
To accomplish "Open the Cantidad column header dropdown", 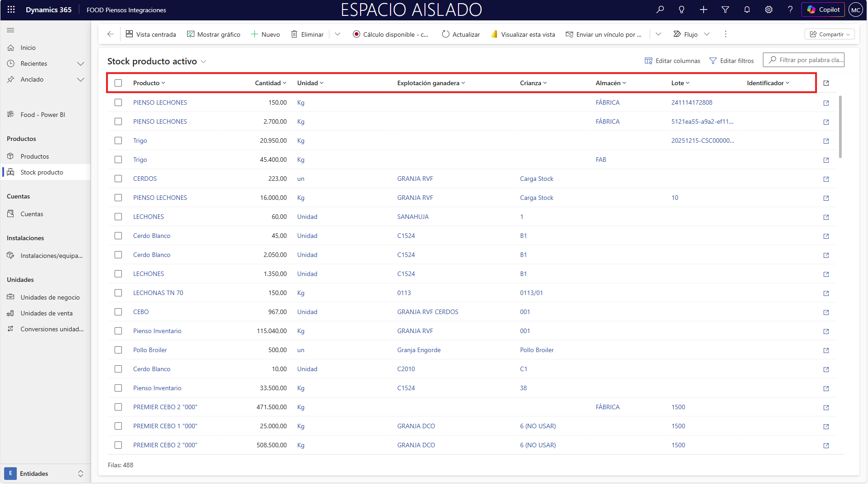I will 270,83.
